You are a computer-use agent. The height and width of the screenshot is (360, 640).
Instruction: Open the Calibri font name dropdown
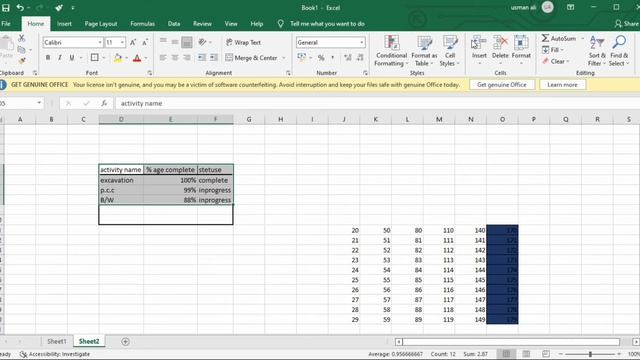point(100,42)
